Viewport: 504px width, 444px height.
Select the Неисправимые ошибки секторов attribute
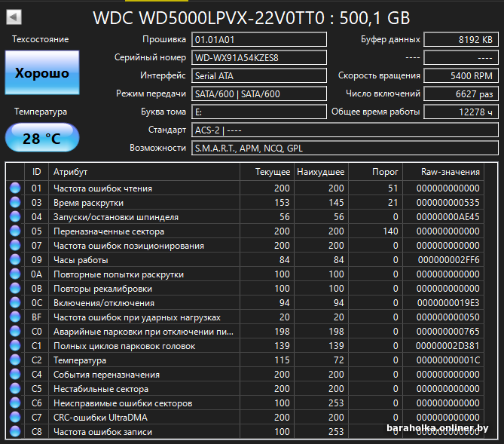[123, 403]
